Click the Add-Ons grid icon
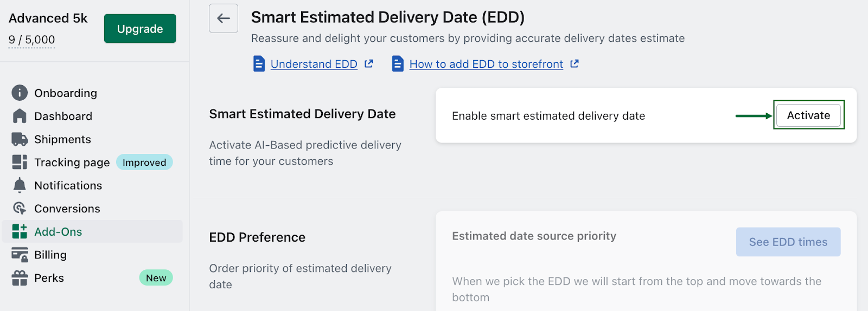Image resolution: width=868 pixels, height=311 pixels. point(20,231)
